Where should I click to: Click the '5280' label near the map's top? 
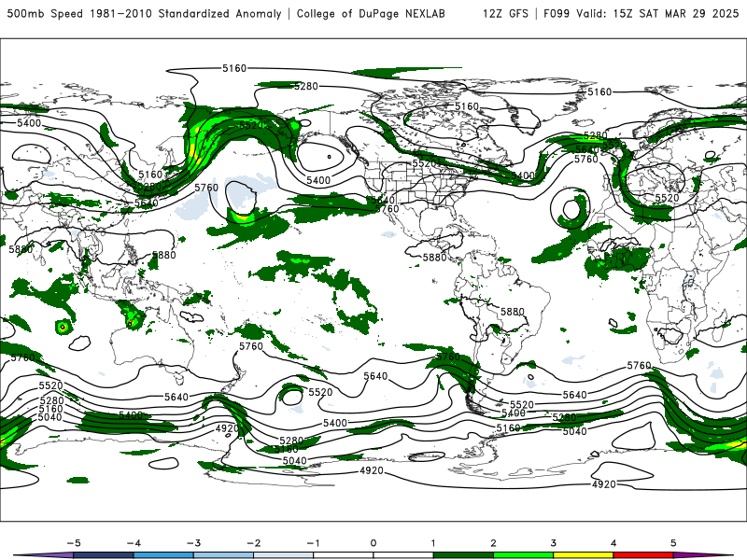pyautogui.click(x=306, y=86)
